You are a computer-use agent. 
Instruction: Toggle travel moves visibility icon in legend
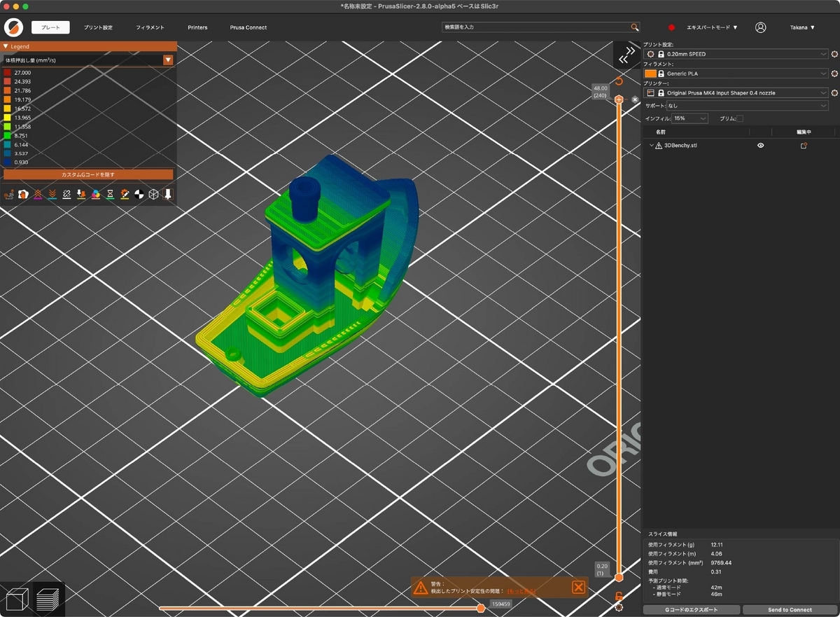point(9,194)
